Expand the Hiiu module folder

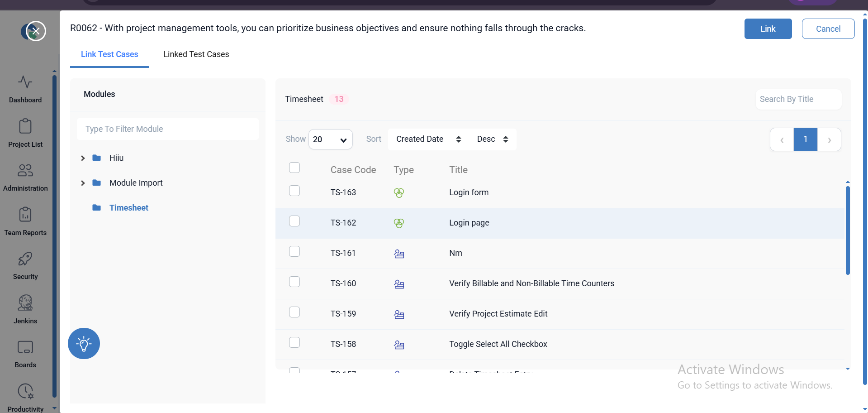tap(83, 158)
